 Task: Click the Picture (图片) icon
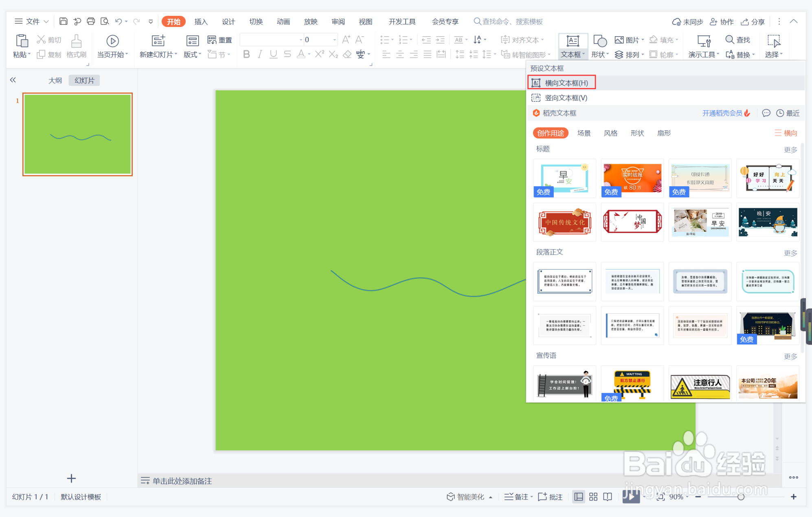[619, 40]
